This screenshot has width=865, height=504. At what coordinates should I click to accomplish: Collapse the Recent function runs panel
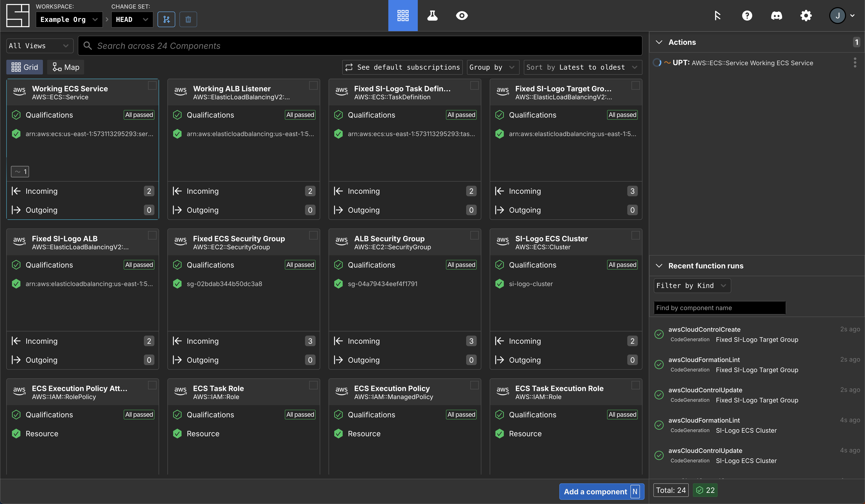[x=659, y=265]
